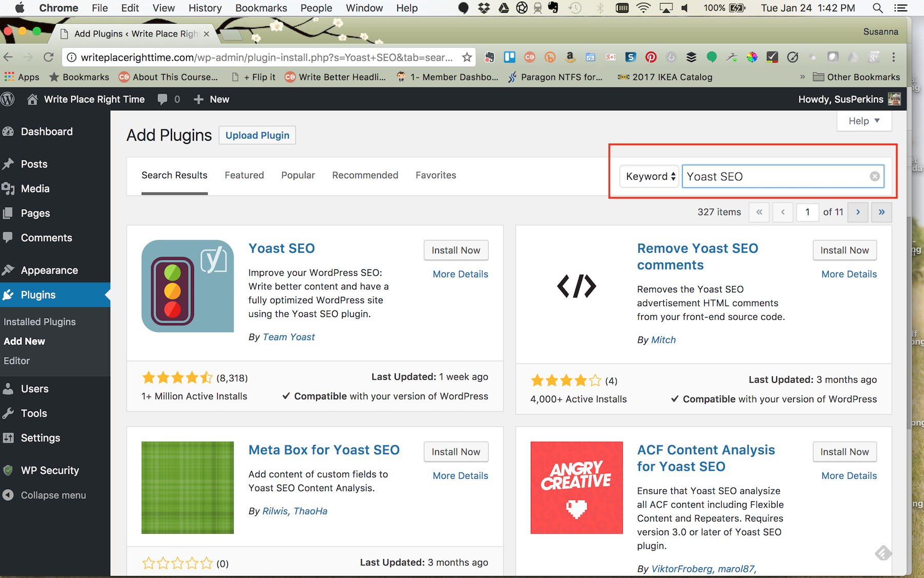Reload the current page
Screen dimensions: 924x578
tap(48, 57)
